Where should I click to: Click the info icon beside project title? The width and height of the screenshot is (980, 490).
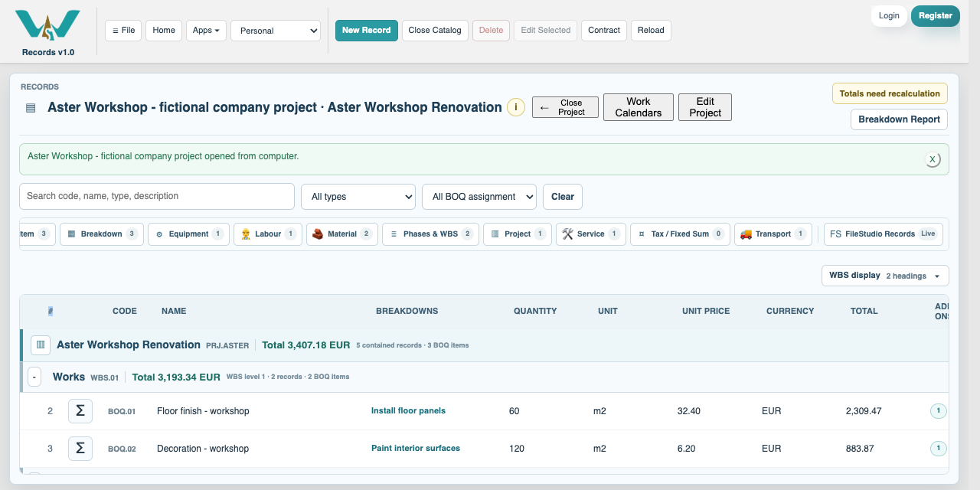coord(516,107)
